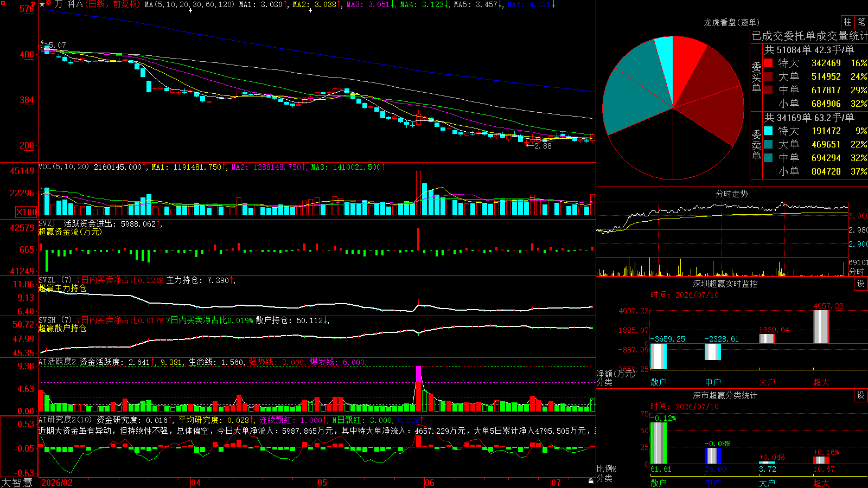This screenshot has width=868, height=488.
Task: Switch the order chart to 柱 bar view
Action: tap(847, 22)
